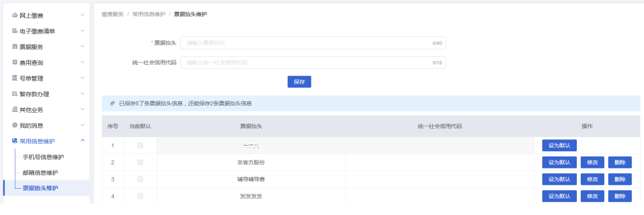
Task: Toggle the default checkbox for row 4
Action: [x=140, y=196]
